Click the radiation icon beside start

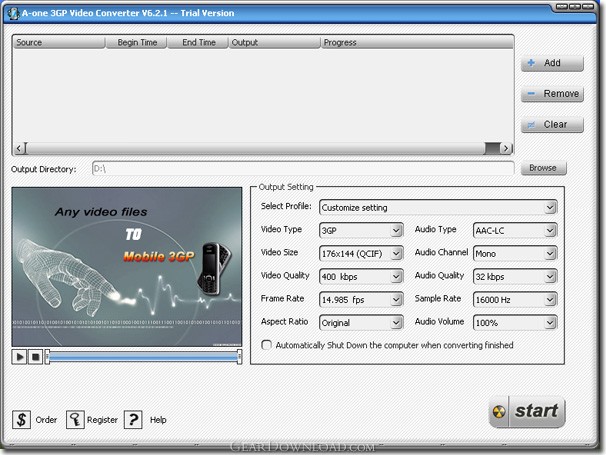point(499,412)
